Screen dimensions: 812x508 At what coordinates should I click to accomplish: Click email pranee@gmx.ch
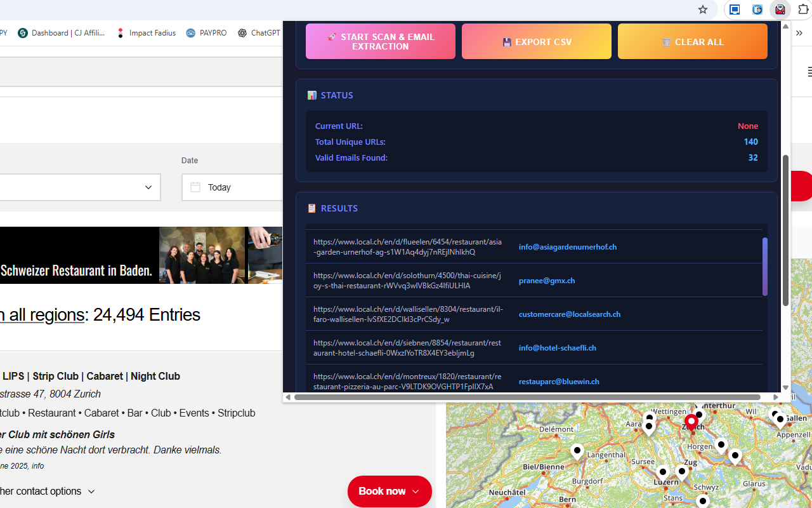(x=547, y=281)
